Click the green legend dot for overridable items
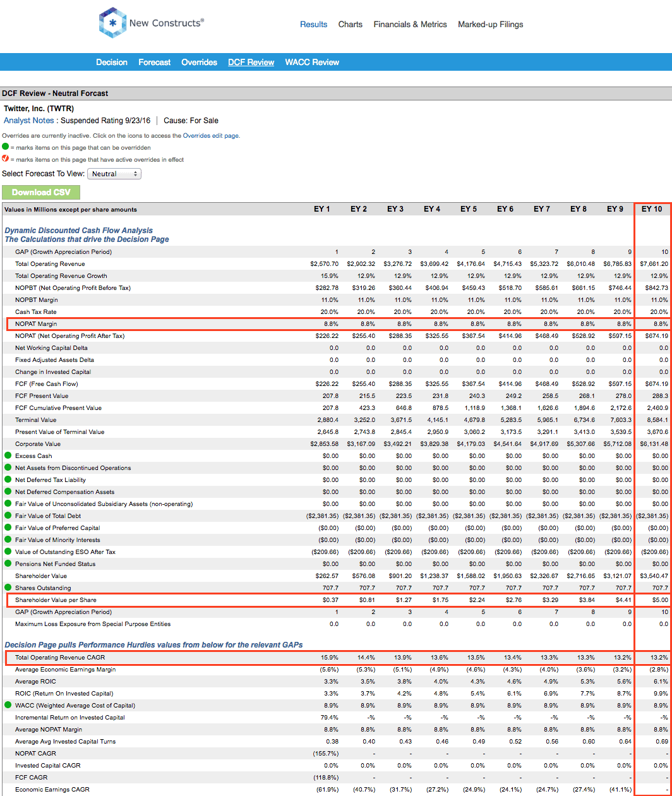 tap(6, 147)
